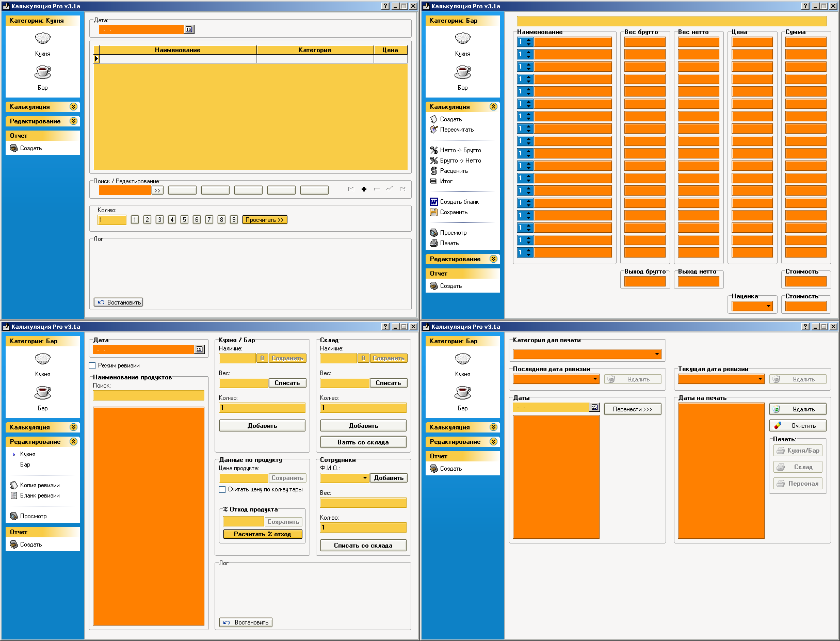Click the Итог total icon
840x641 pixels.
[x=433, y=181]
